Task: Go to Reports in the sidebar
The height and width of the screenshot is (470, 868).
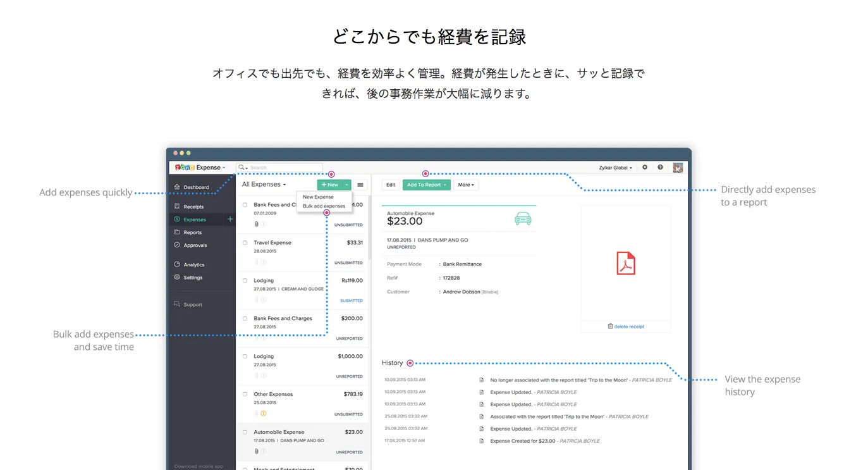Action: (x=192, y=232)
